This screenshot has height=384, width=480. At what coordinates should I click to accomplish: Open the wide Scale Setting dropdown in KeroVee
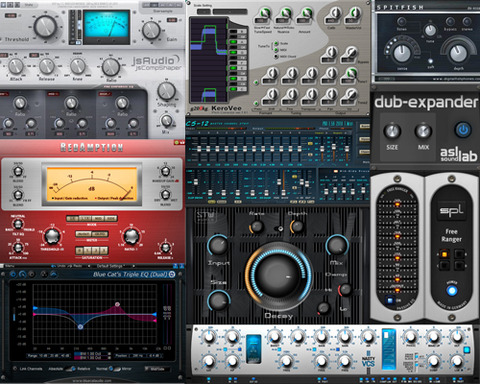(230, 12)
